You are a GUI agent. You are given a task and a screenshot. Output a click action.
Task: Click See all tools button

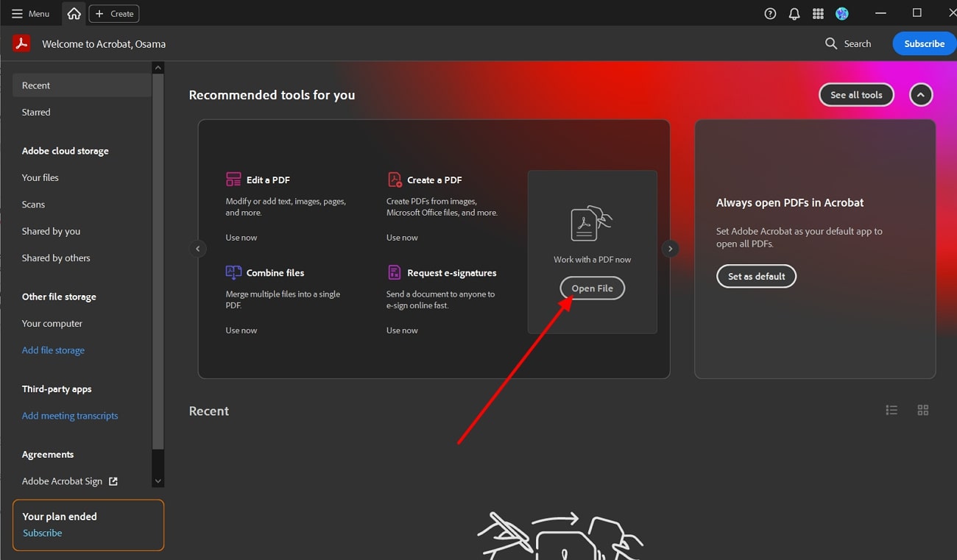click(x=856, y=95)
